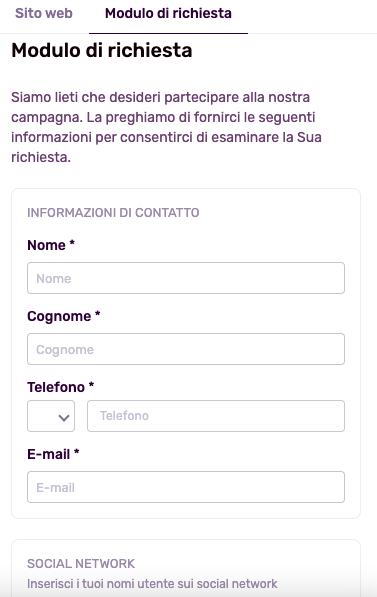Screen dimensions: 377x597
Task: Switch to the Sito web tab
Action: (43, 13)
